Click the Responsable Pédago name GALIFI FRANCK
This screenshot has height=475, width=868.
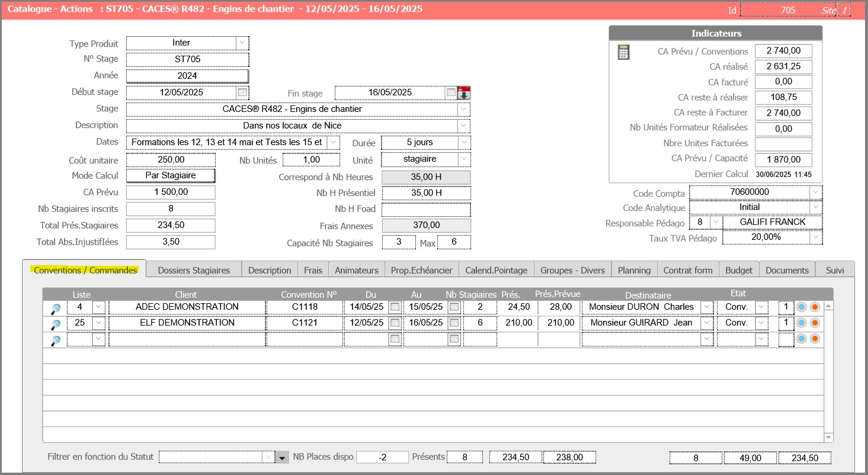[x=772, y=222]
